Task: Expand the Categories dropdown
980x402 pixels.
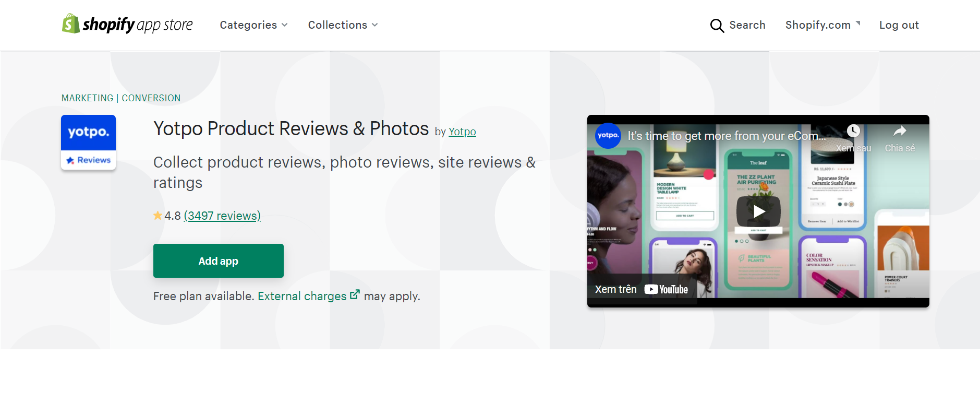Action: [x=253, y=25]
